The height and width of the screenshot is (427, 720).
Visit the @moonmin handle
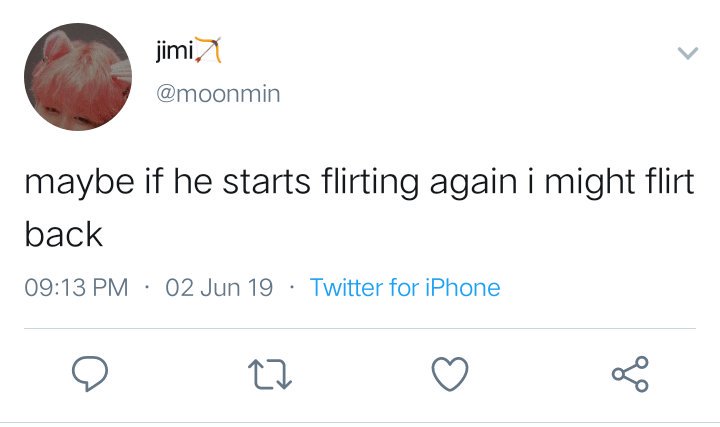(x=218, y=94)
